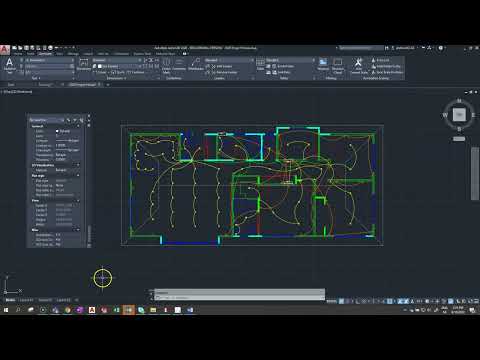Click Quick Select icon in Properties palette
The image size is (480, 360).
tap(81, 120)
